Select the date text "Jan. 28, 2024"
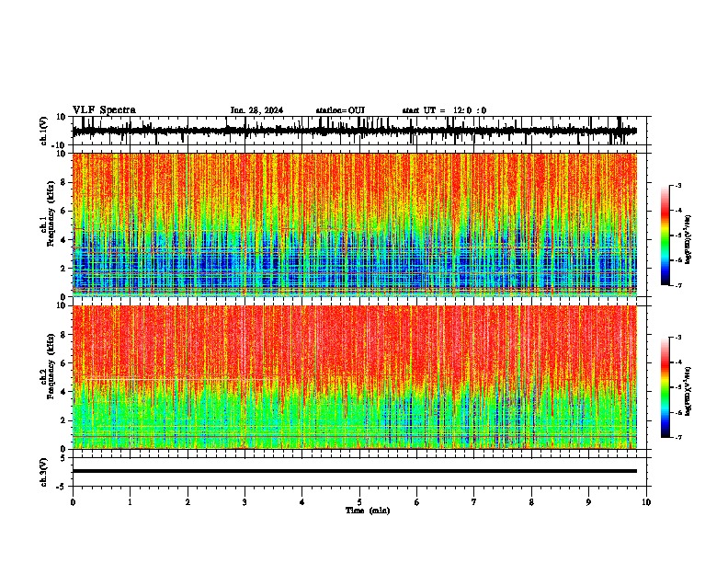This screenshot has height=563, width=728. pyautogui.click(x=256, y=110)
